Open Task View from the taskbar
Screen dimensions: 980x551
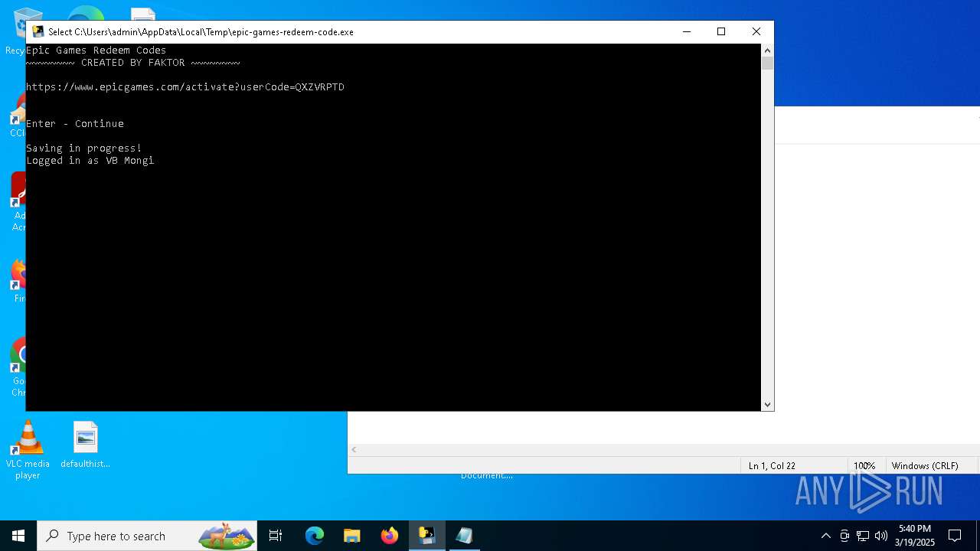click(276, 536)
